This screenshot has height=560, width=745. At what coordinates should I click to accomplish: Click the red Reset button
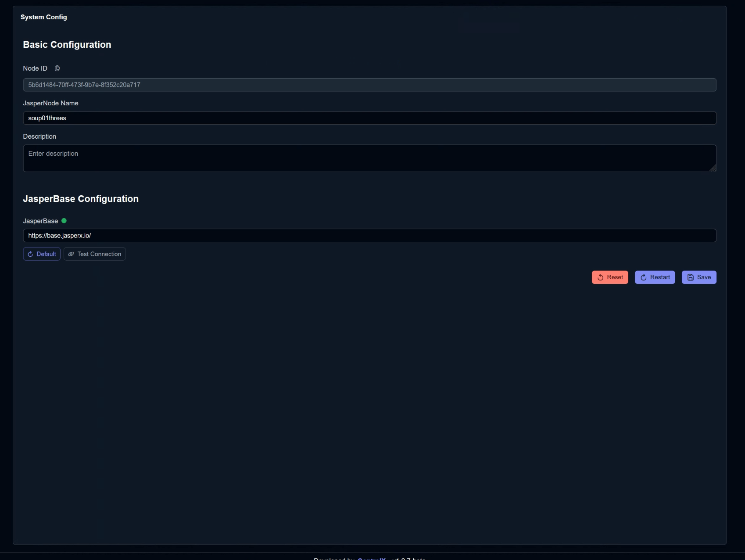(x=610, y=277)
